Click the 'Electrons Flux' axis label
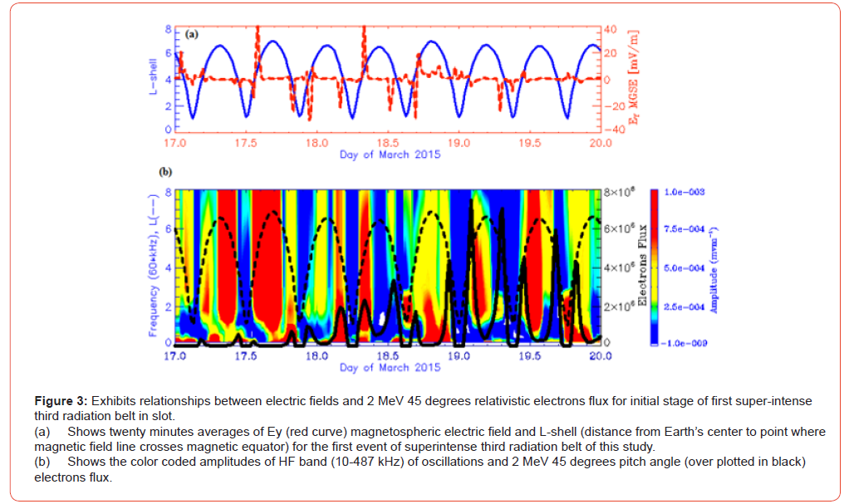The height and width of the screenshot is (504, 854). pos(642,265)
